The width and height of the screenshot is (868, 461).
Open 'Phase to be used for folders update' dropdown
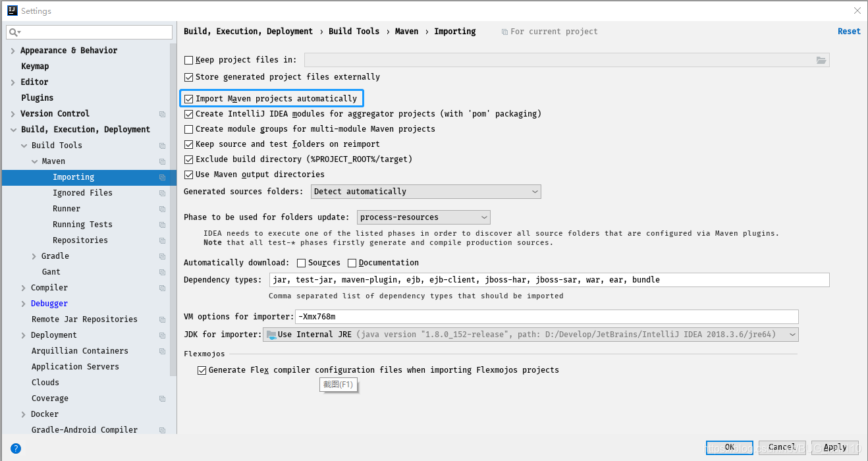(483, 217)
